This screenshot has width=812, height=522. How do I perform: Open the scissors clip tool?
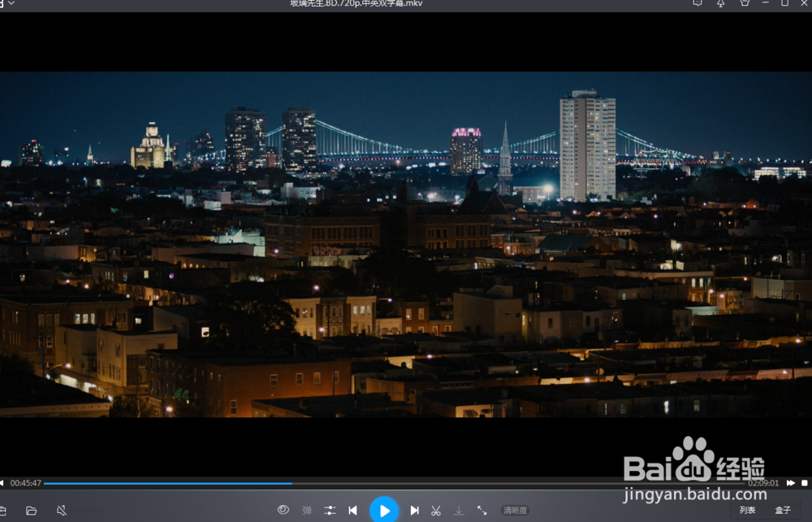click(x=436, y=510)
